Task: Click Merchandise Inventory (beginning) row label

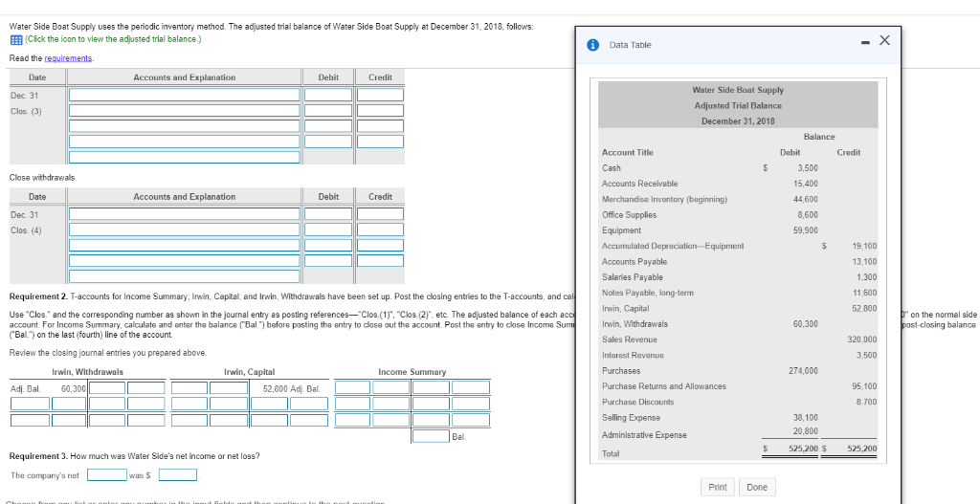Action: point(664,199)
